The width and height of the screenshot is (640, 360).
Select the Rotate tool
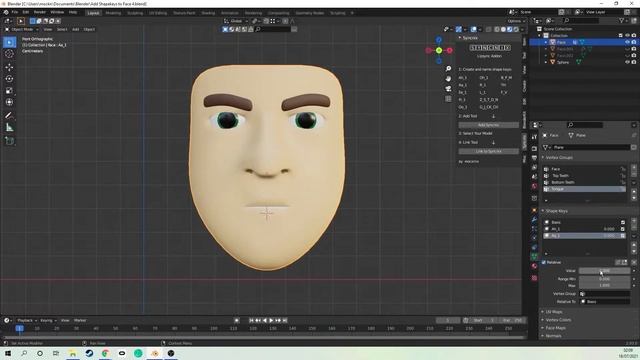coord(9,79)
